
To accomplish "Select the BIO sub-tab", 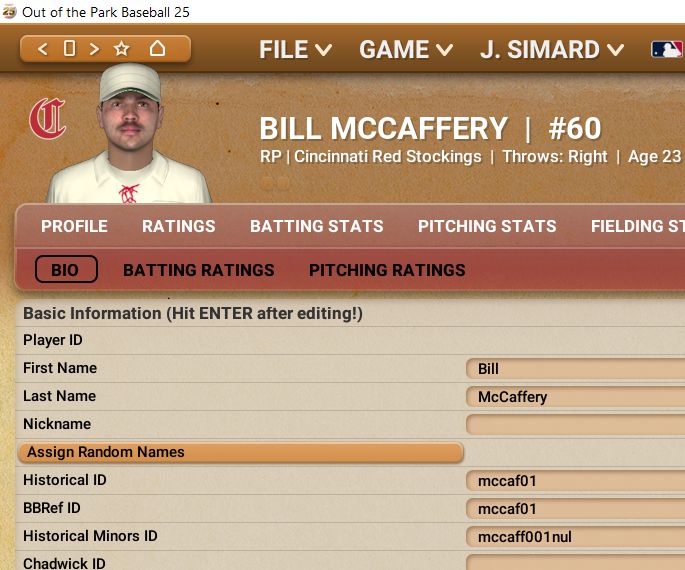I will click(x=65, y=270).
